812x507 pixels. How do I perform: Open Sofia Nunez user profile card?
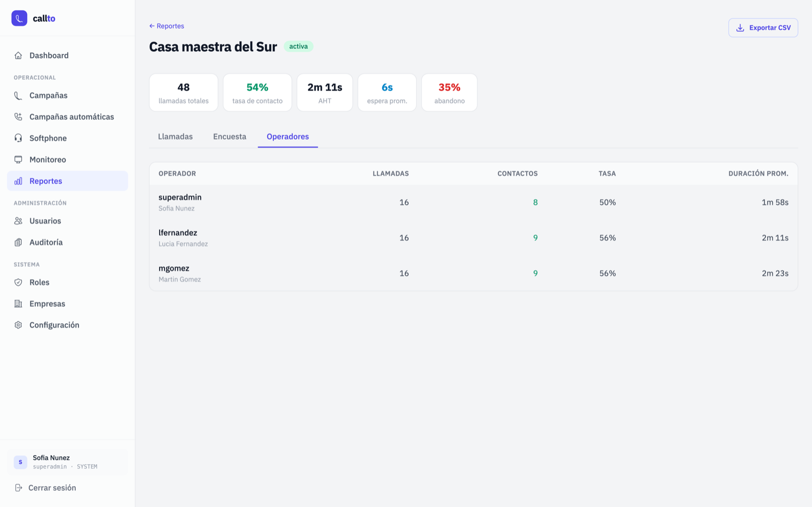68,462
